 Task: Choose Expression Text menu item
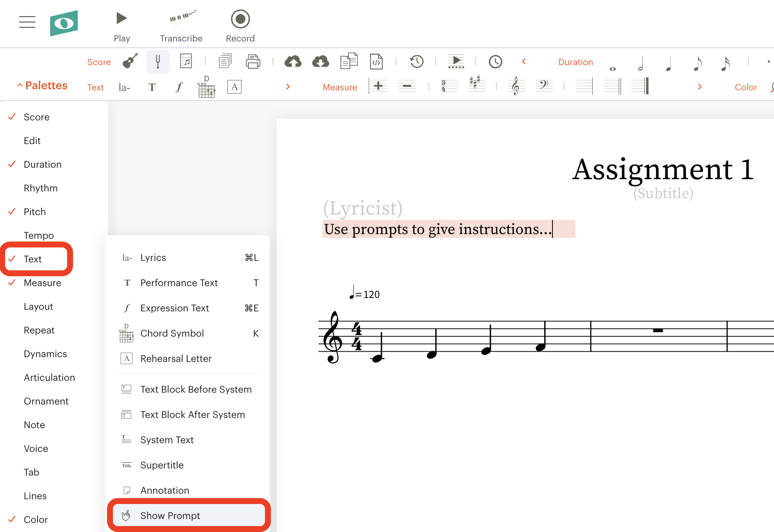pyautogui.click(x=188, y=308)
